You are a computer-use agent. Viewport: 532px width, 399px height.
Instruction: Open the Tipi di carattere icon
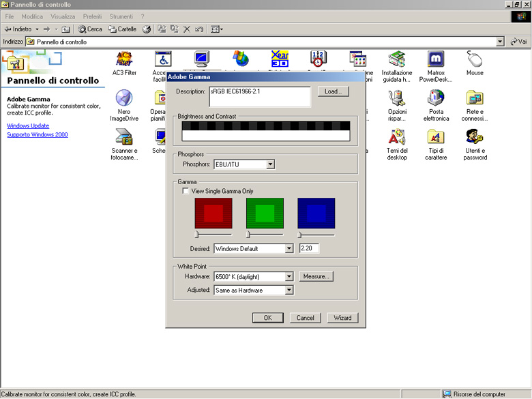tap(436, 144)
